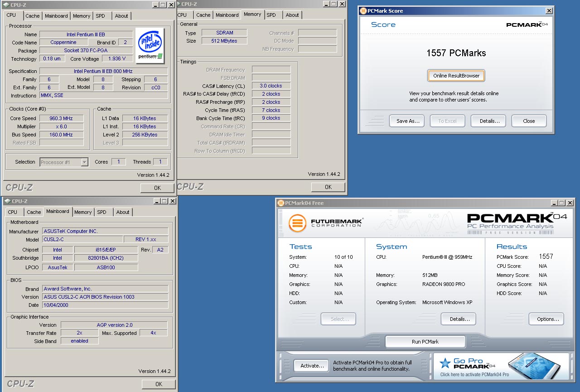Click the Futuremark Corporation orange logo
580x392 pixels.
tap(297, 223)
